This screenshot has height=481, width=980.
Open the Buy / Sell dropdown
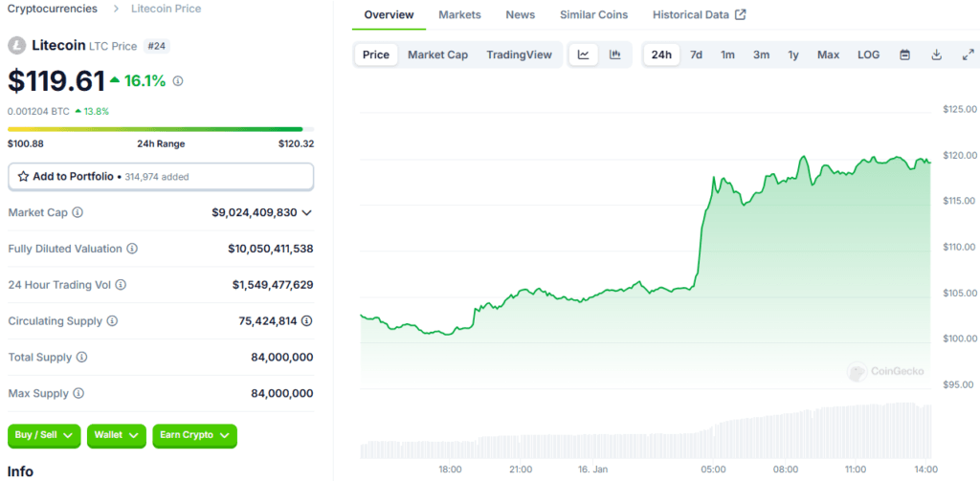tap(44, 435)
